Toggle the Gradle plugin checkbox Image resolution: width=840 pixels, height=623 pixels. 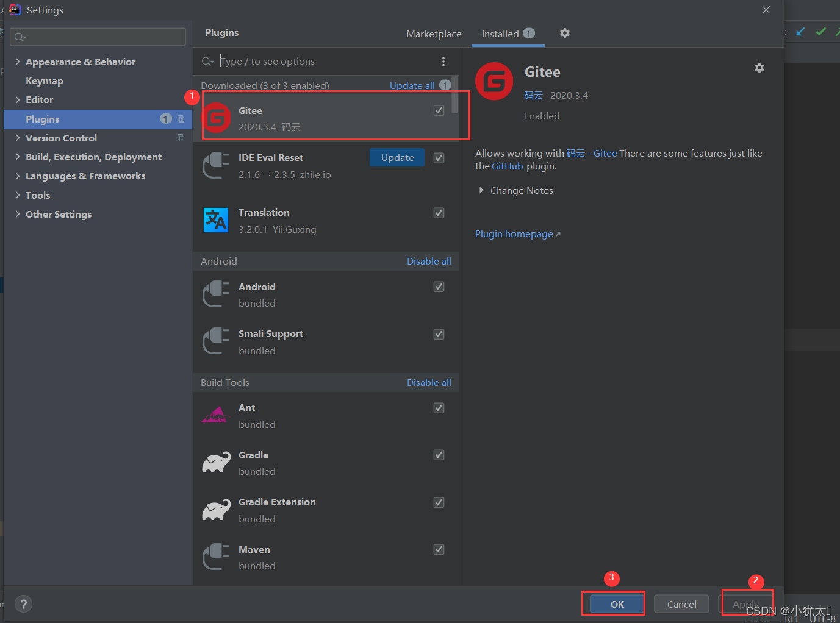(x=439, y=455)
